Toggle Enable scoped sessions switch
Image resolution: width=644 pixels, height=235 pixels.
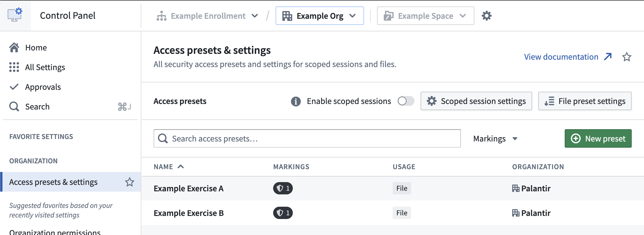(406, 101)
